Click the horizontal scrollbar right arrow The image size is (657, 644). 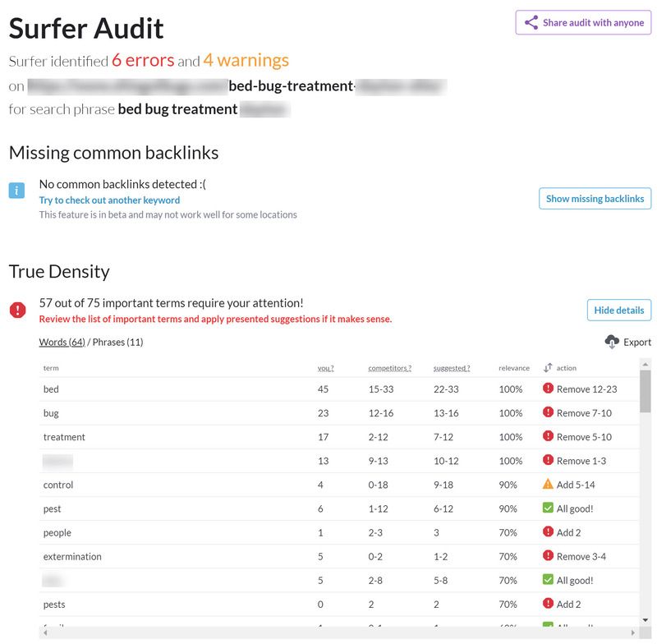633,632
